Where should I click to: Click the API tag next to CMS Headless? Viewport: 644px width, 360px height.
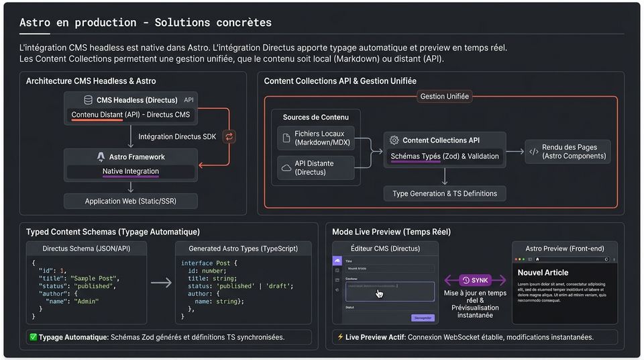click(189, 100)
